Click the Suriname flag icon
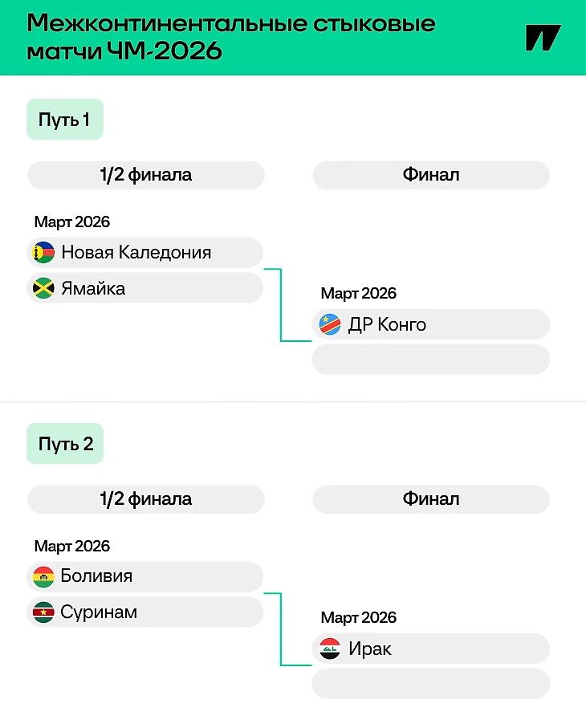The width and height of the screenshot is (586, 728). click(x=43, y=612)
